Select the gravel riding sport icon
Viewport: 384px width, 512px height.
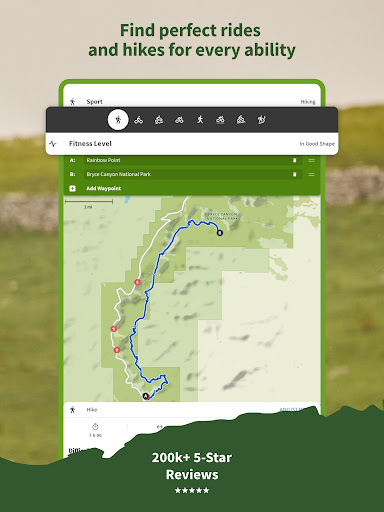pyautogui.click(x=220, y=120)
